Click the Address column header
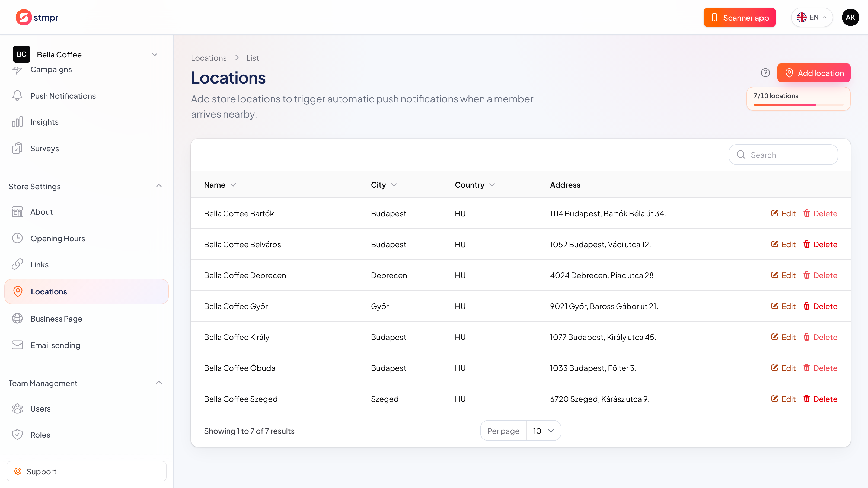The width and height of the screenshot is (868, 488). [565, 185]
